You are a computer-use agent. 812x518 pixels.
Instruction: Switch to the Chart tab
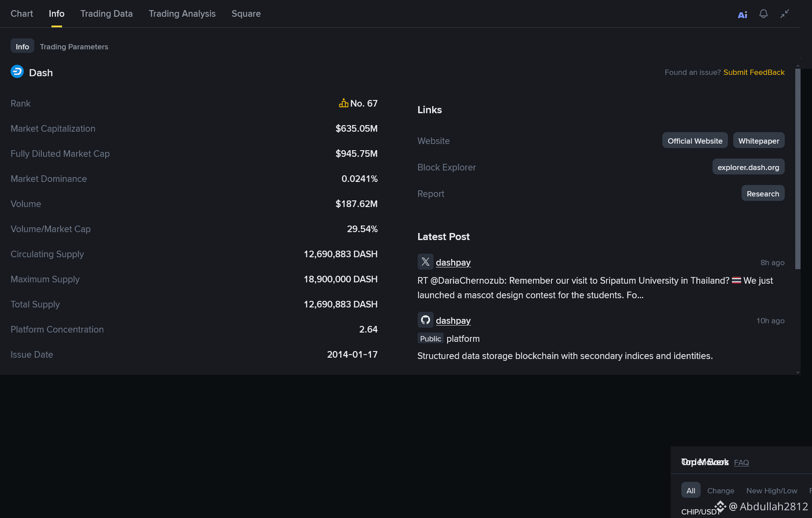point(22,14)
